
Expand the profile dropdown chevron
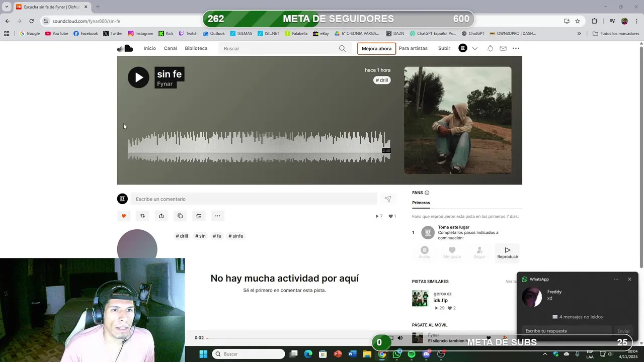pyautogui.click(x=474, y=48)
